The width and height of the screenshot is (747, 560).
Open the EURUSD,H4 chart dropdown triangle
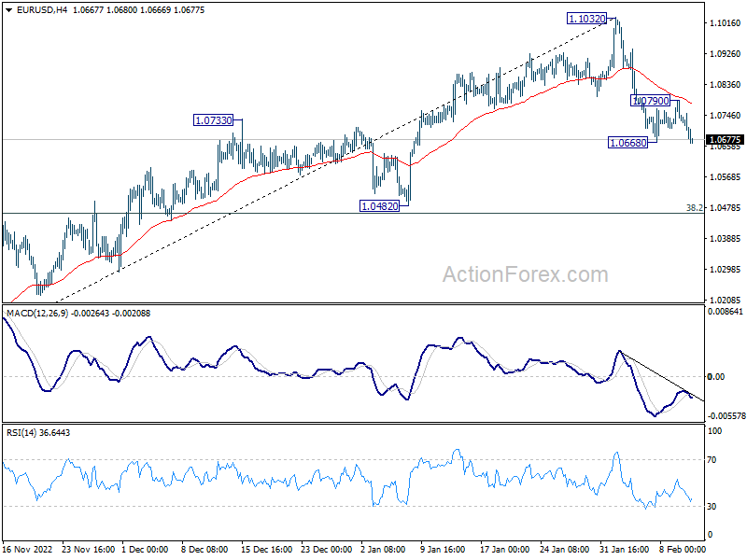click(x=9, y=10)
